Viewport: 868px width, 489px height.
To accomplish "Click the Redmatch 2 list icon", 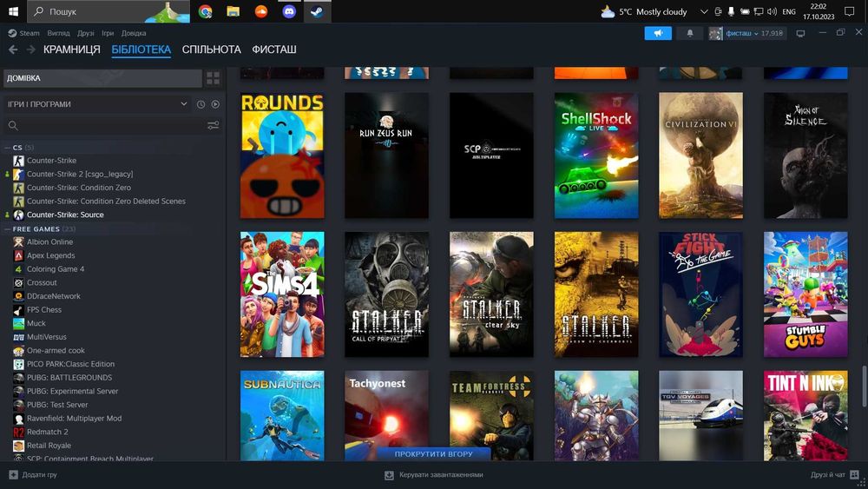I will tap(18, 432).
